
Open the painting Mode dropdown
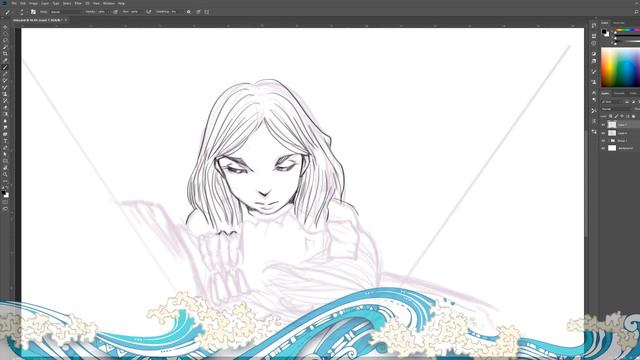pos(67,12)
